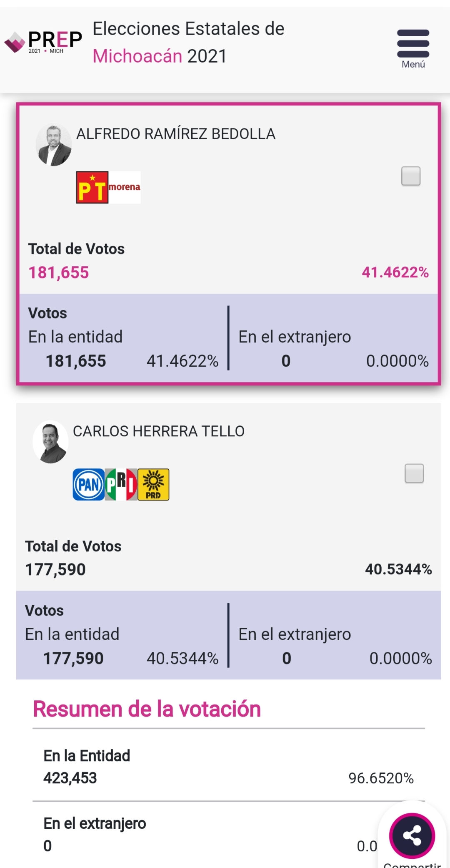This screenshot has height=868, width=450.
Task: Click Carlos Herrera Tello's portrait photo
Action: 51,442
